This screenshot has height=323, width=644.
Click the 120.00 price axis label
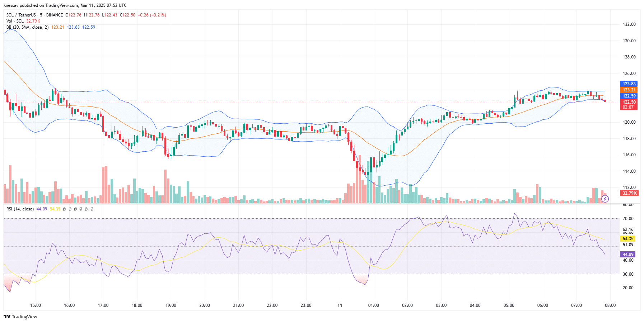coord(629,122)
